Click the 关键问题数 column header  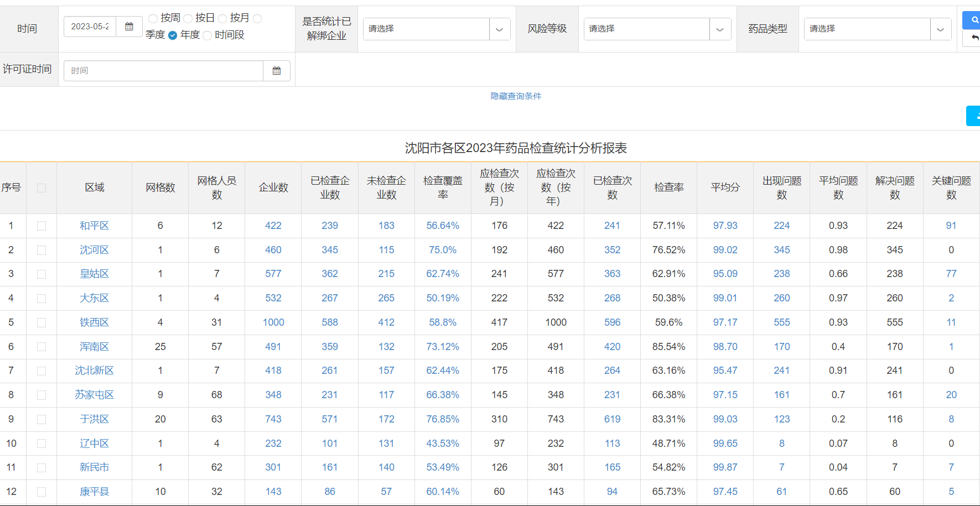(x=951, y=187)
